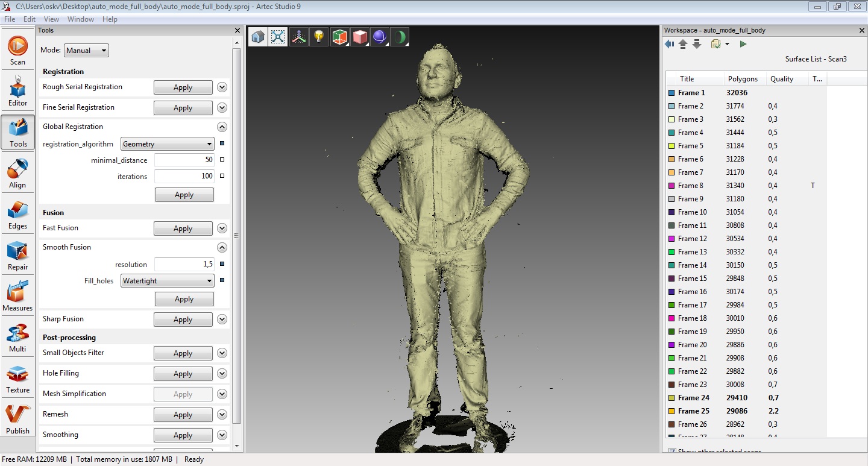The width and height of the screenshot is (868, 466).
Task: Open the View menu
Action: pyautogui.click(x=51, y=19)
